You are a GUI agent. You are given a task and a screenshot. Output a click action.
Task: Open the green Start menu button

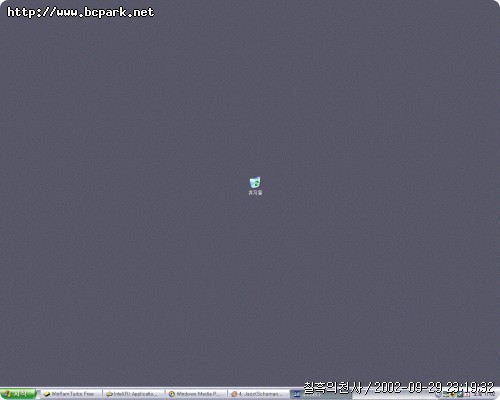pos(18,394)
